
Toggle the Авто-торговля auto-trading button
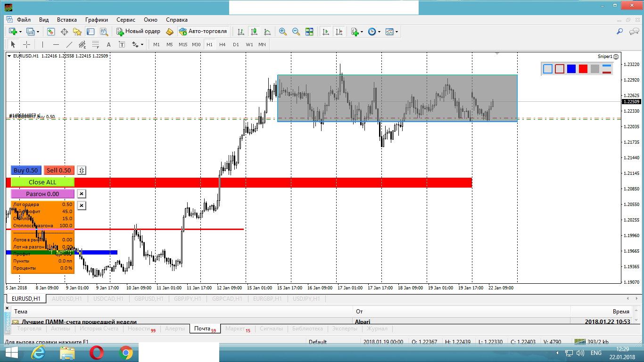[x=203, y=32]
